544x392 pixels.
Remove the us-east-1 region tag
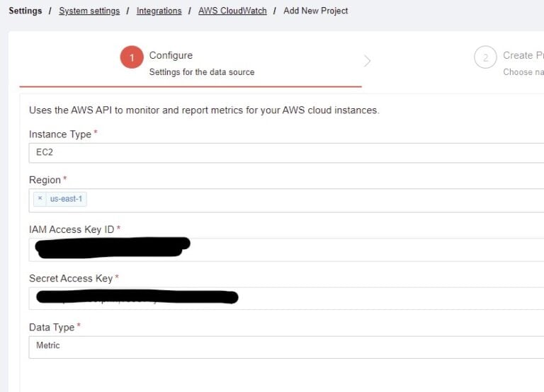point(40,199)
